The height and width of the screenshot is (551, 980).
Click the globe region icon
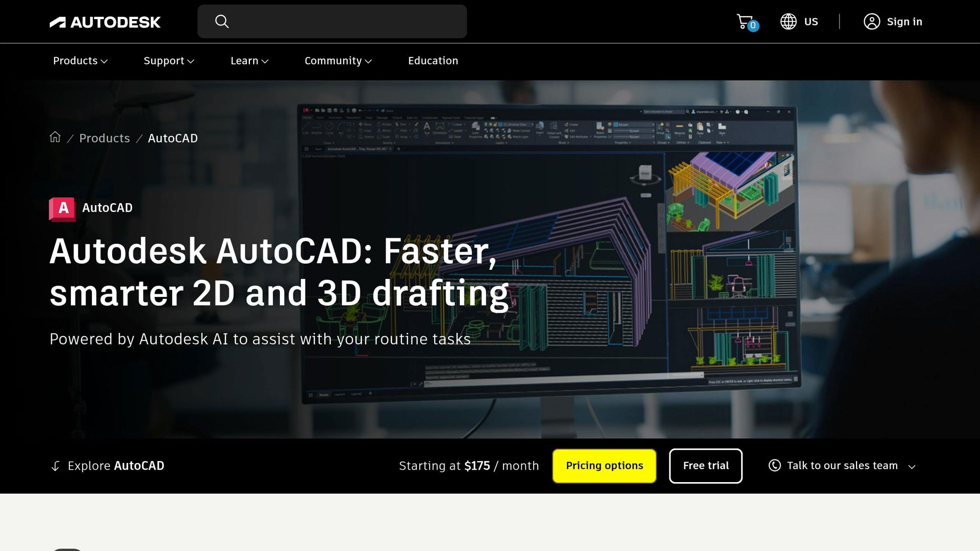click(788, 22)
